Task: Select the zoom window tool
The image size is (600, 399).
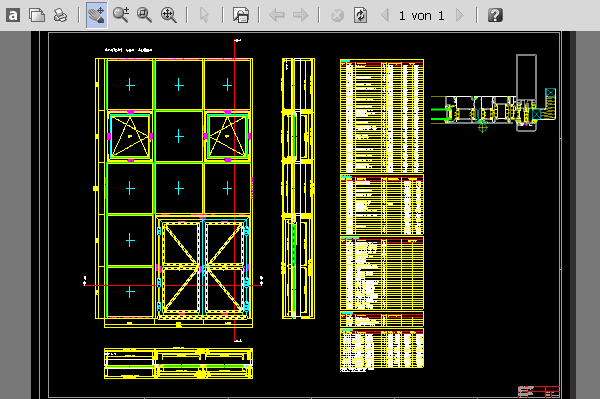Action: tap(145, 15)
